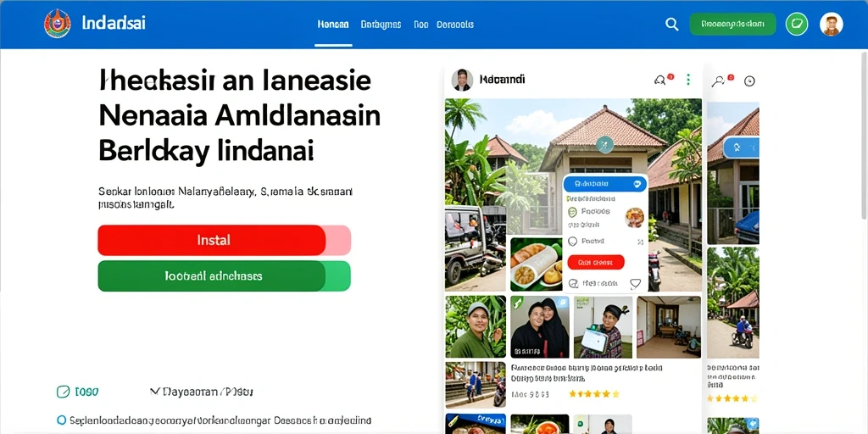
Task: Click the blue title bar of the popup card
Action: tap(605, 183)
